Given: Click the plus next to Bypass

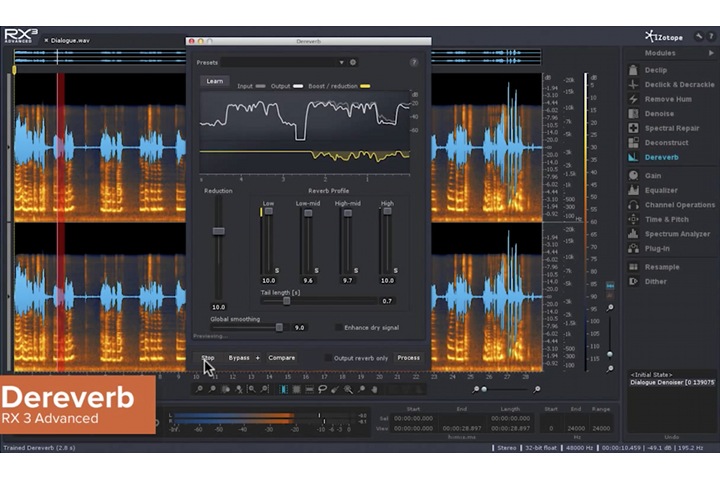Looking at the screenshot, I should pos(258,358).
